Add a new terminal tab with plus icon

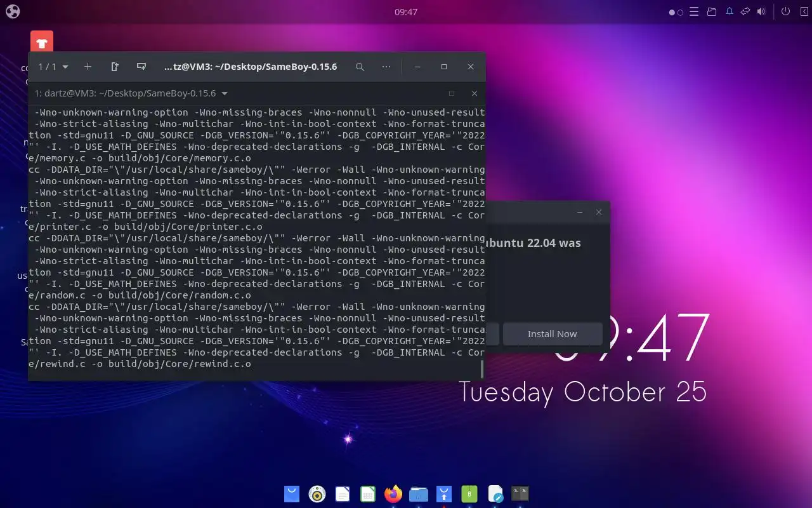88,67
